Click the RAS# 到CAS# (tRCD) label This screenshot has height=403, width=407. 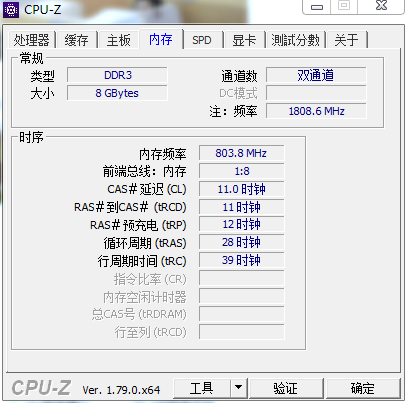[x=130, y=207]
